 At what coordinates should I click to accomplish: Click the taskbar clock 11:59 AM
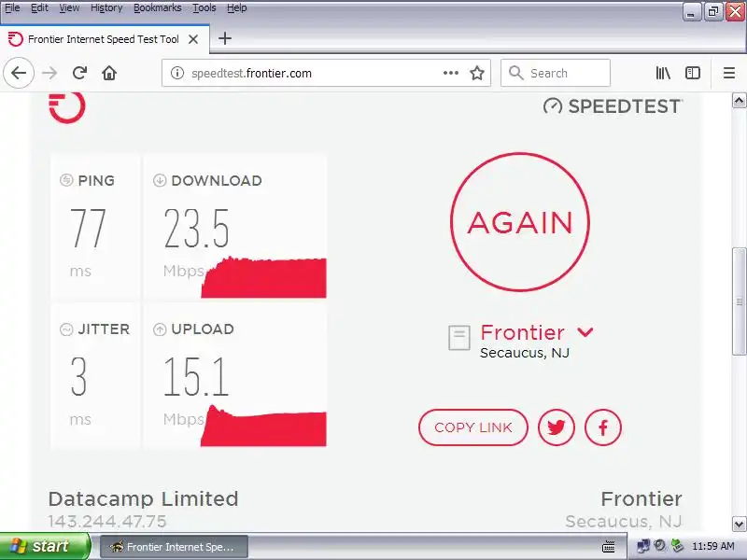712,546
